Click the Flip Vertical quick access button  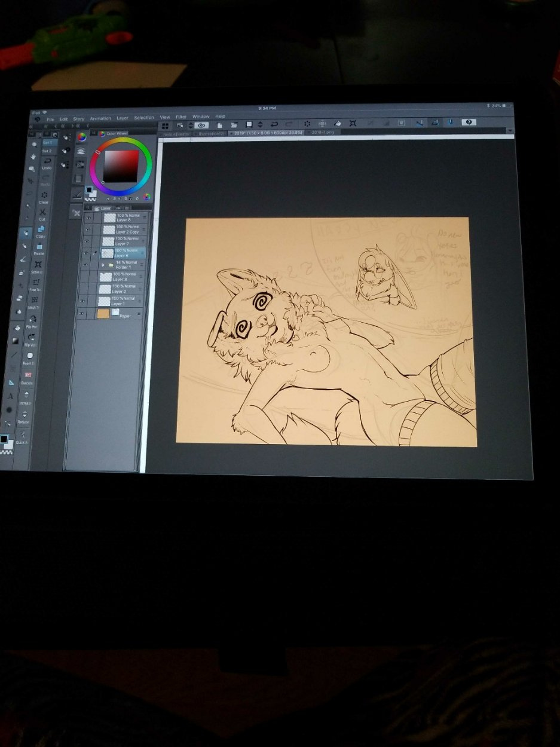[31, 339]
